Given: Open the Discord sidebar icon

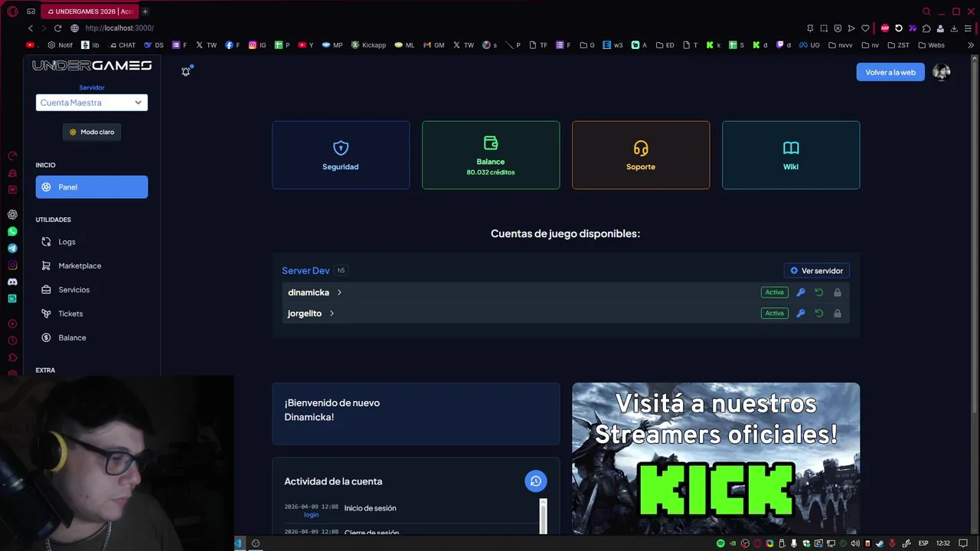Looking at the screenshot, I should pos(12,282).
